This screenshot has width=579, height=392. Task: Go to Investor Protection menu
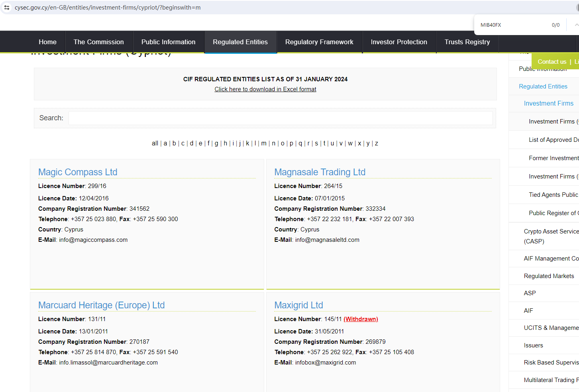click(x=398, y=42)
